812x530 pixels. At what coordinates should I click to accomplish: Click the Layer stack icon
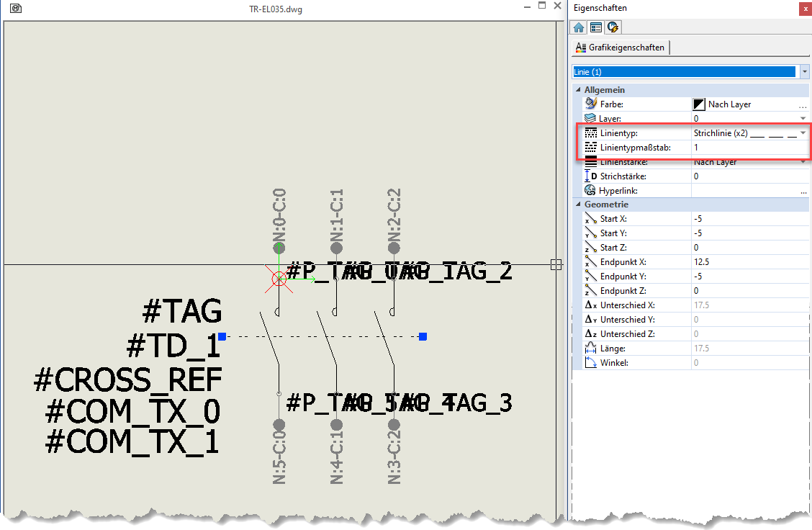pyautogui.click(x=592, y=118)
